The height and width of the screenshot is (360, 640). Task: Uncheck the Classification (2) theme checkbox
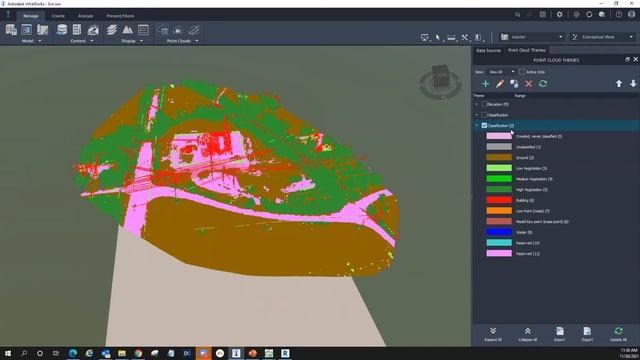click(x=484, y=125)
